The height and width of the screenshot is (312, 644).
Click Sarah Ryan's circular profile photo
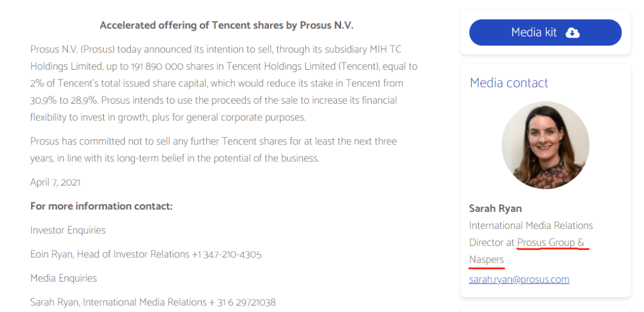[x=545, y=145]
